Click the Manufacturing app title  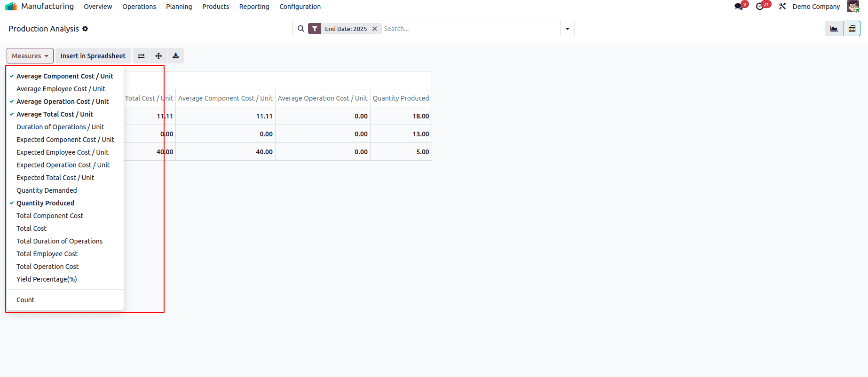point(47,6)
